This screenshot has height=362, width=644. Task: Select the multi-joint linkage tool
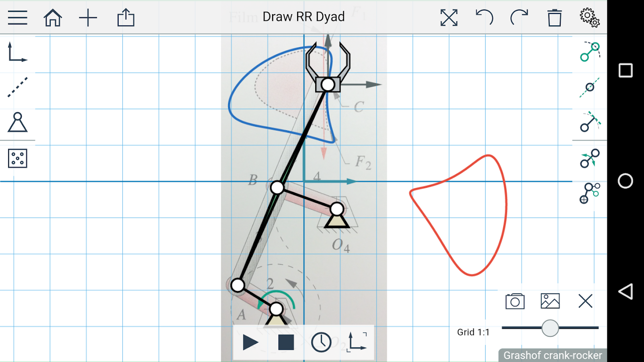point(590,193)
